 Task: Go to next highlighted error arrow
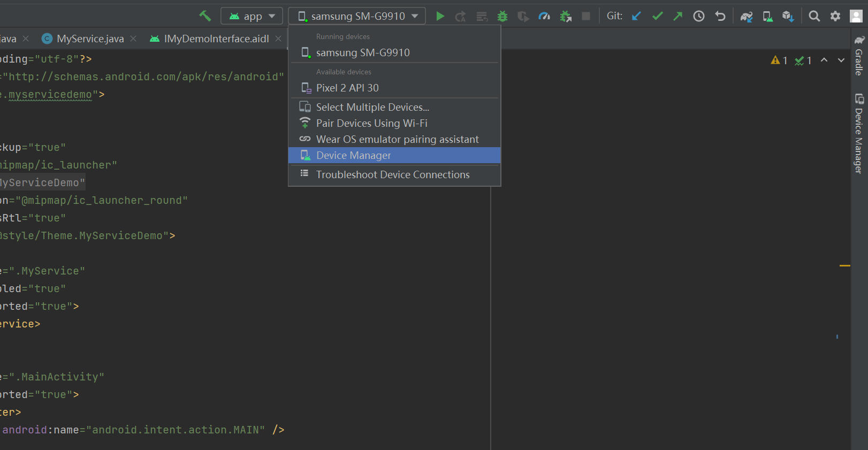(841, 60)
